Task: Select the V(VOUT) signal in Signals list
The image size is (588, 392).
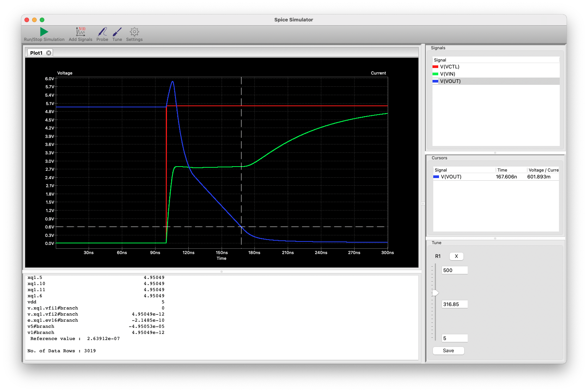Action: coord(496,81)
